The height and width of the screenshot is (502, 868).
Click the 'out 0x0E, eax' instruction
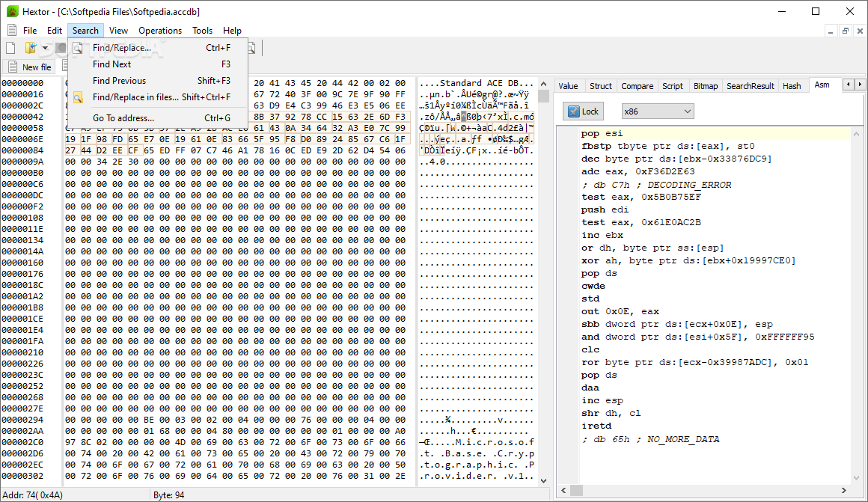coord(620,312)
